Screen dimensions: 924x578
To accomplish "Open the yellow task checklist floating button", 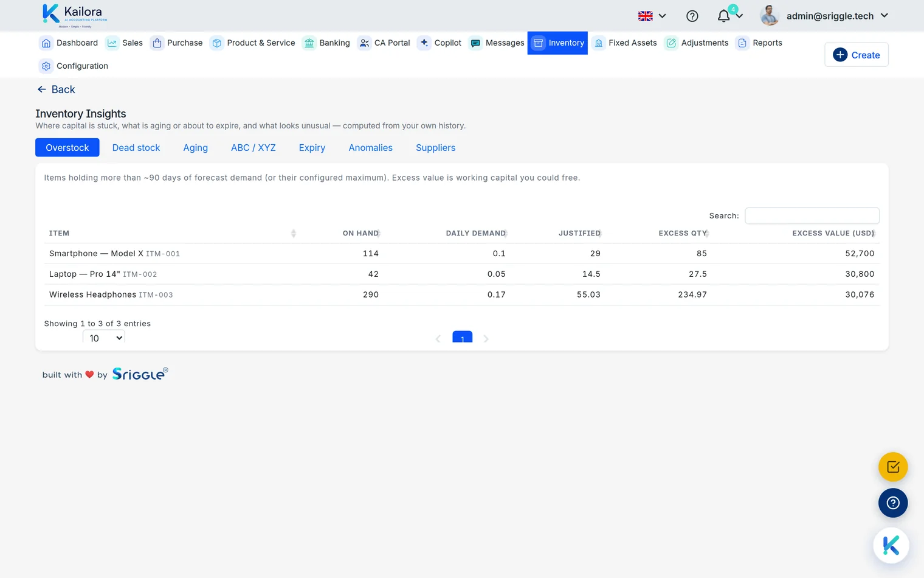I will 893,467.
